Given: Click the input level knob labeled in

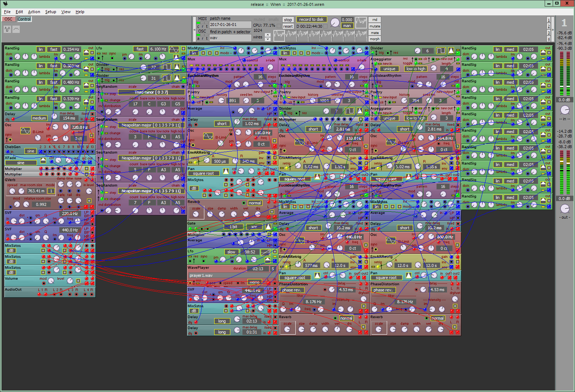Looking at the screenshot, I should tap(565, 110).
